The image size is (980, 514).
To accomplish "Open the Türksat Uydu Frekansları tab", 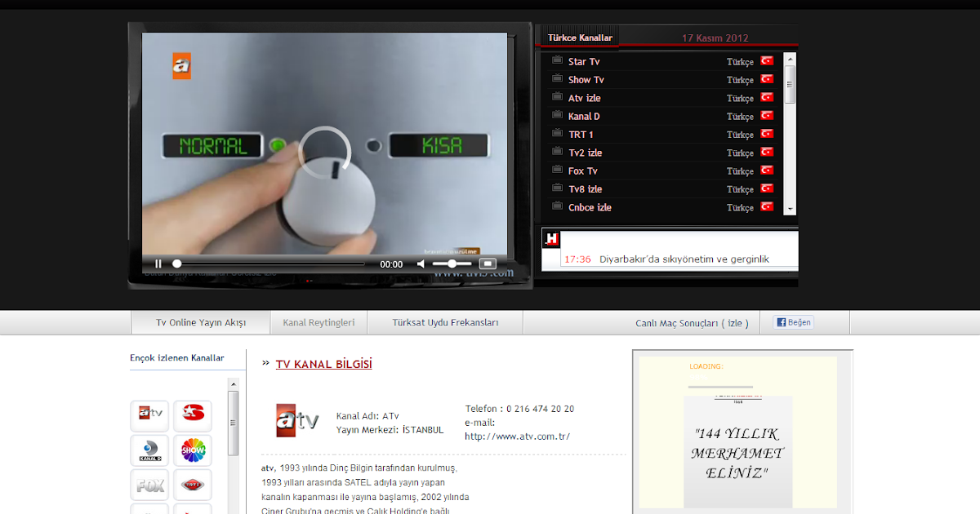I will (x=445, y=322).
